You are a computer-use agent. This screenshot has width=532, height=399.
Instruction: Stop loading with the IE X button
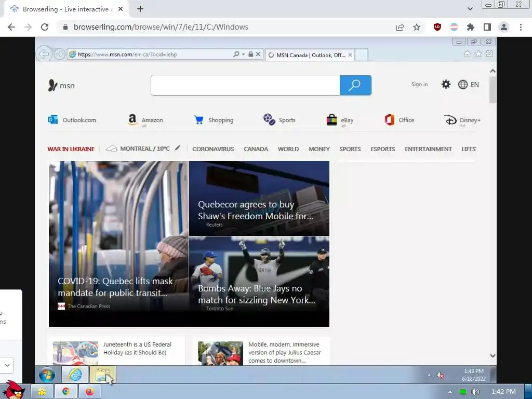258,54
